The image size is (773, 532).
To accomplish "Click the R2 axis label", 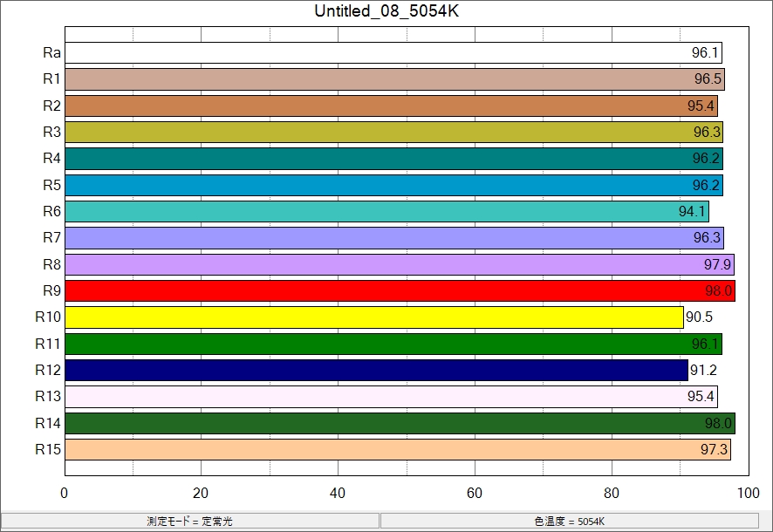I will pyautogui.click(x=51, y=106).
